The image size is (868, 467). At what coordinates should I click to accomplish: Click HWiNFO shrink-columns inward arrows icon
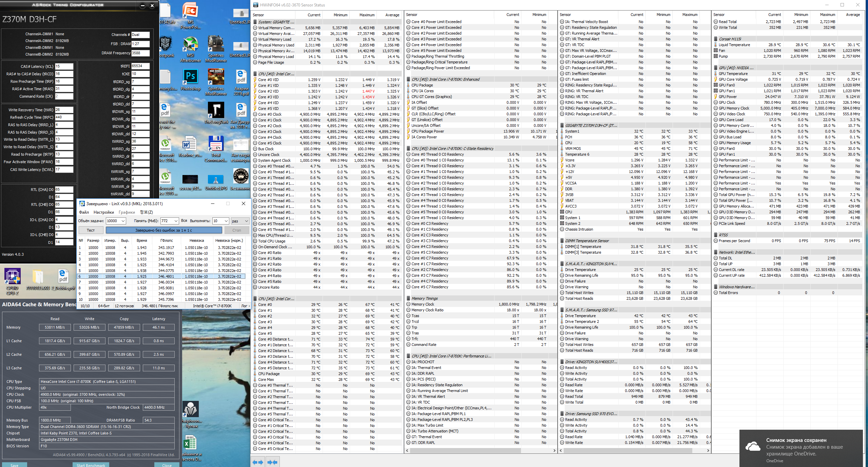tap(272, 462)
